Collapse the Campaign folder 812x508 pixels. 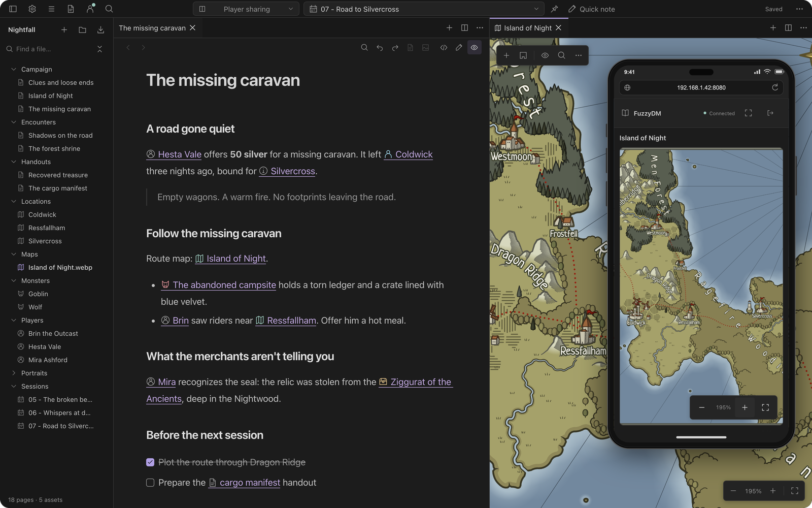tap(14, 69)
